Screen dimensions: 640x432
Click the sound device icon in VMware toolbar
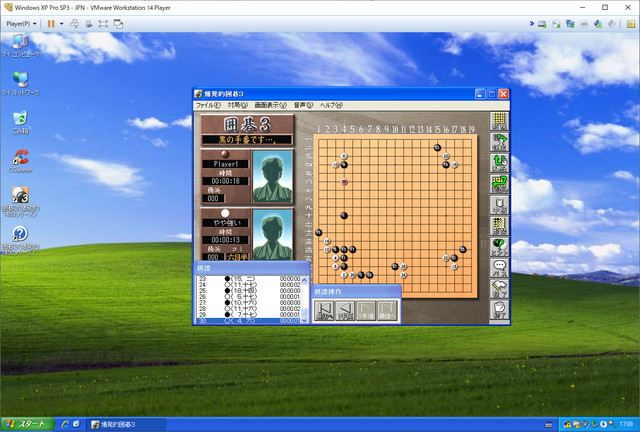pyautogui.click(x=598, y=24)
